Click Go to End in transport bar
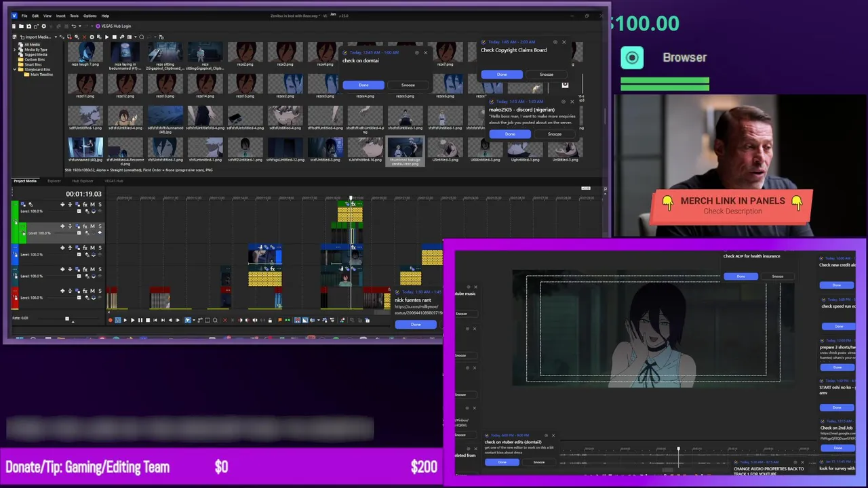The height and width of the screenshot is (488, 868). pyautogui.click(x=163, y=320)
